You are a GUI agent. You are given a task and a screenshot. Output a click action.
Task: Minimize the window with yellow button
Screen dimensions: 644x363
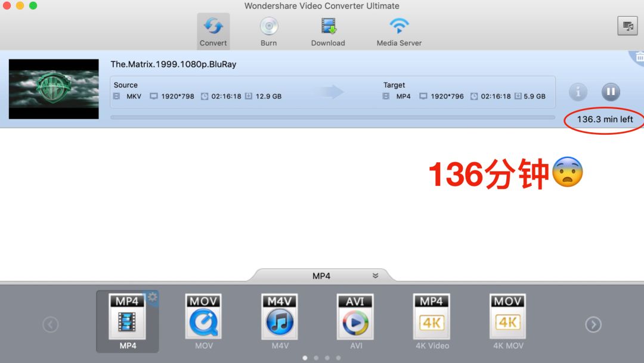coord(20,5)
